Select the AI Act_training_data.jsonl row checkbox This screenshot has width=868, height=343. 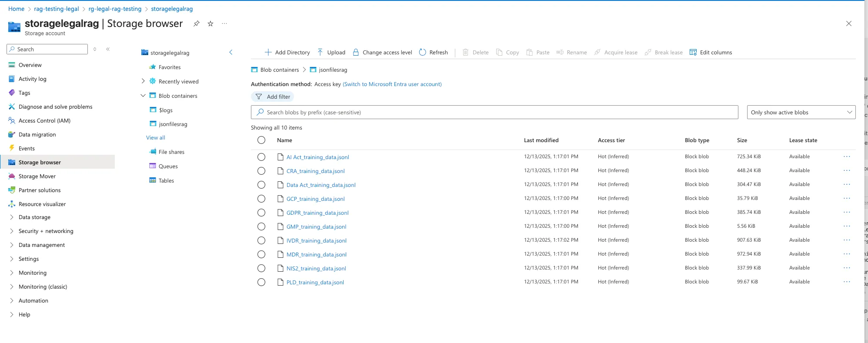click(261, 157)
